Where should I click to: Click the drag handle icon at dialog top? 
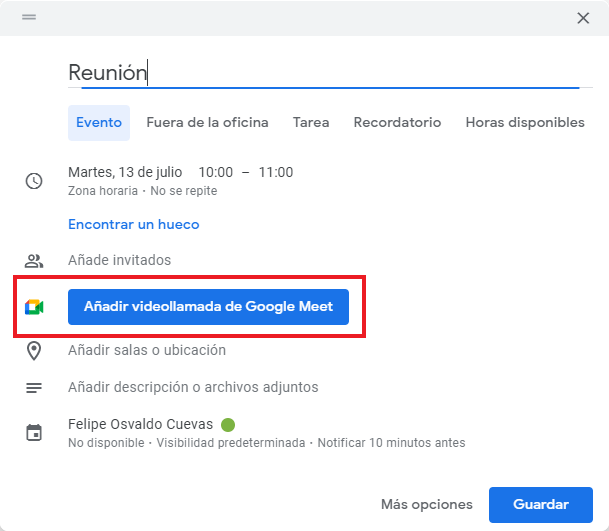[29, 17]
